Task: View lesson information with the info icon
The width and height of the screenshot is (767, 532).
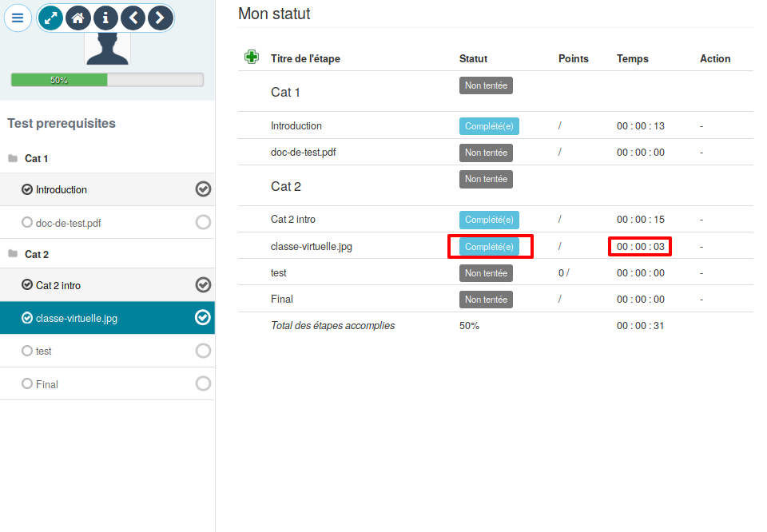Action: click(x=105, y=18)
